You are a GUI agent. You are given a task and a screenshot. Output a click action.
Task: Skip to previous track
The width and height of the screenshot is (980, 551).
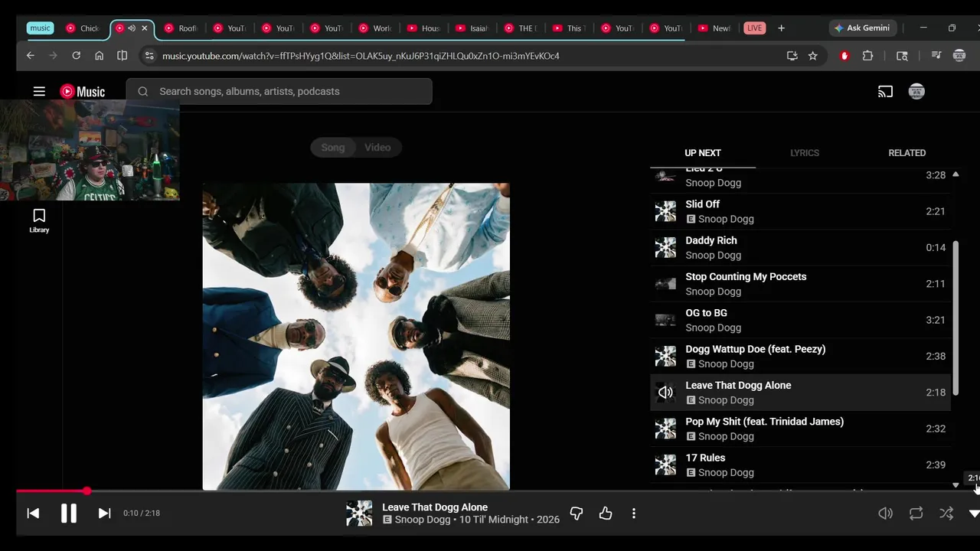click(33, 514)
